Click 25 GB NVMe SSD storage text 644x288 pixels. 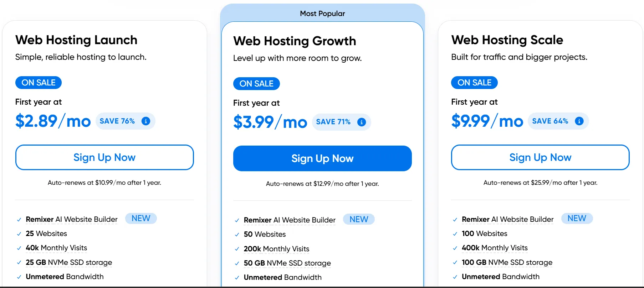(69, 262)
